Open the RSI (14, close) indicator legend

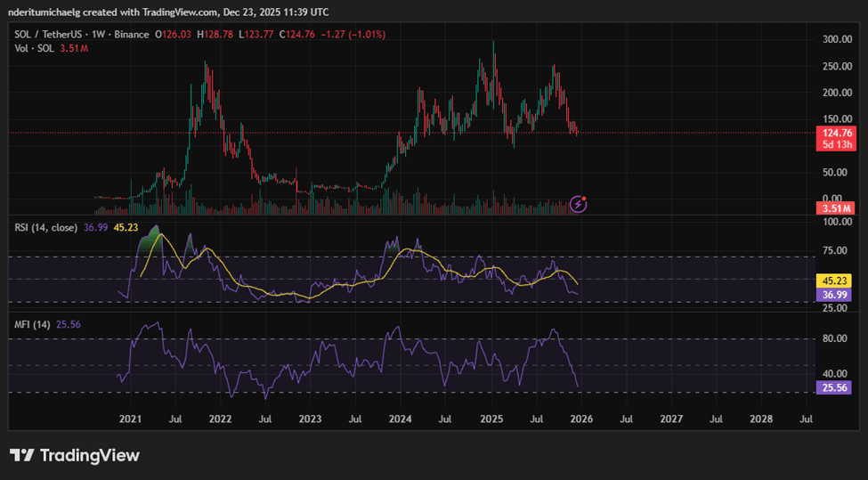46,228
